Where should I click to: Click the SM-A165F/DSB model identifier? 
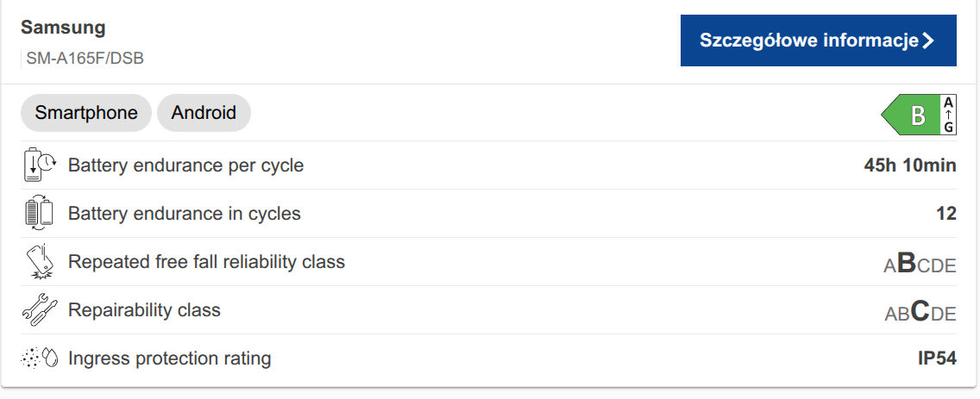(85, 59)
